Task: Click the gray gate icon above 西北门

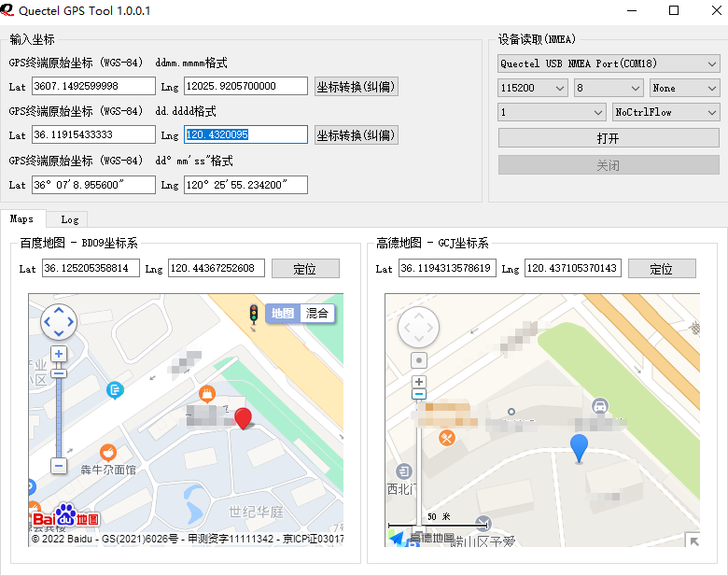Action: coord(404,471)
